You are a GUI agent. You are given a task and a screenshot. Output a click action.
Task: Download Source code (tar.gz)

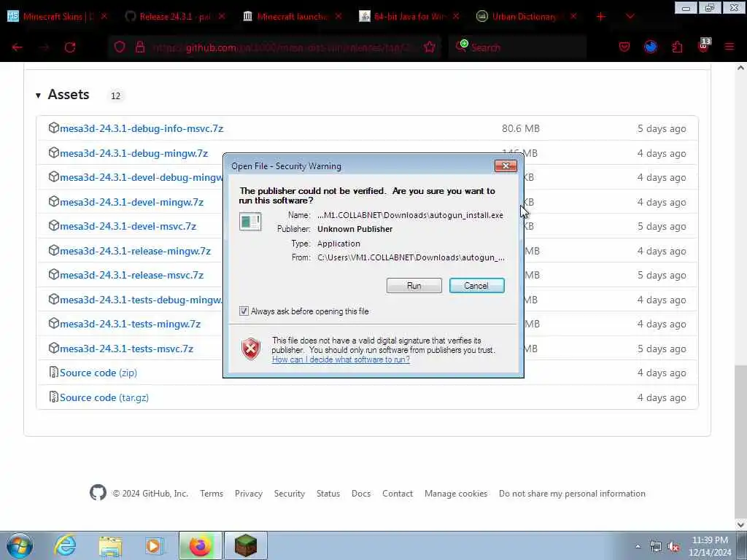104,397
